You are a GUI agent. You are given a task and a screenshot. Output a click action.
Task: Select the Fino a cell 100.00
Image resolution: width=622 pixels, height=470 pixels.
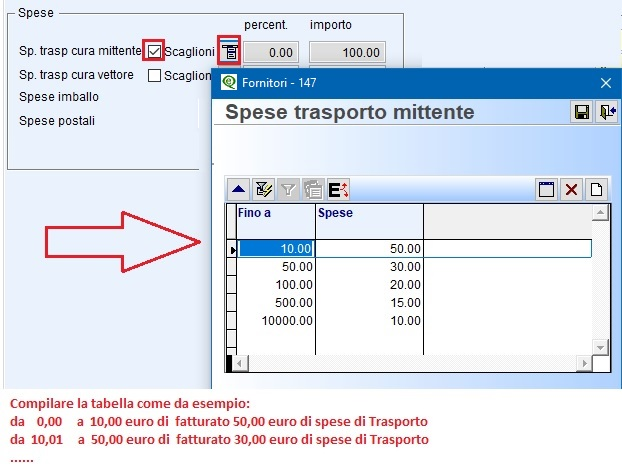(276, 285)
